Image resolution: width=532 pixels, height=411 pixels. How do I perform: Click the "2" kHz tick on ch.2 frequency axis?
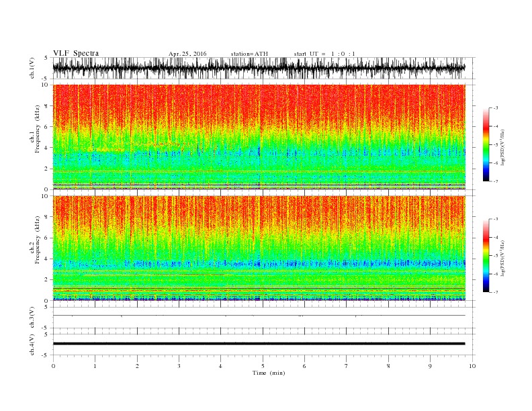pos(47,280)
